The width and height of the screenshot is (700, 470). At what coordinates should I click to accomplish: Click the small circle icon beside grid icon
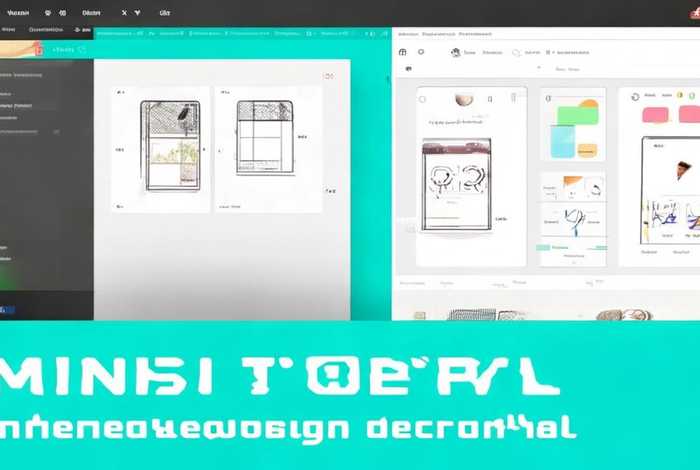pos(421,52)
